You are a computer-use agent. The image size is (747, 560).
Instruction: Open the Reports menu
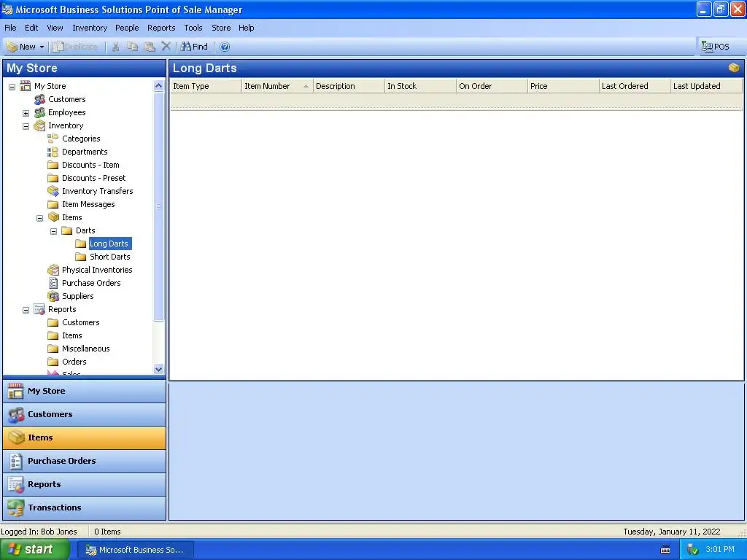pyautogui.click(x=161, y=28)
